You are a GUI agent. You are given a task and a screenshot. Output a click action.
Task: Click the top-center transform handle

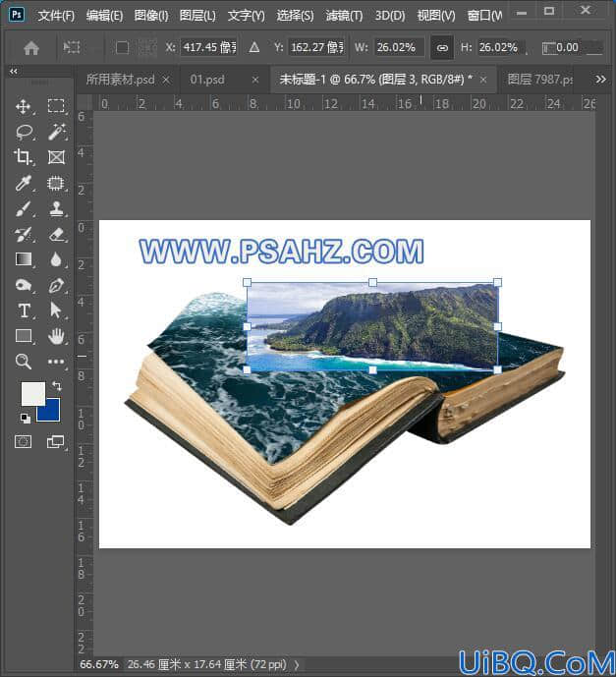click(372, 282)
